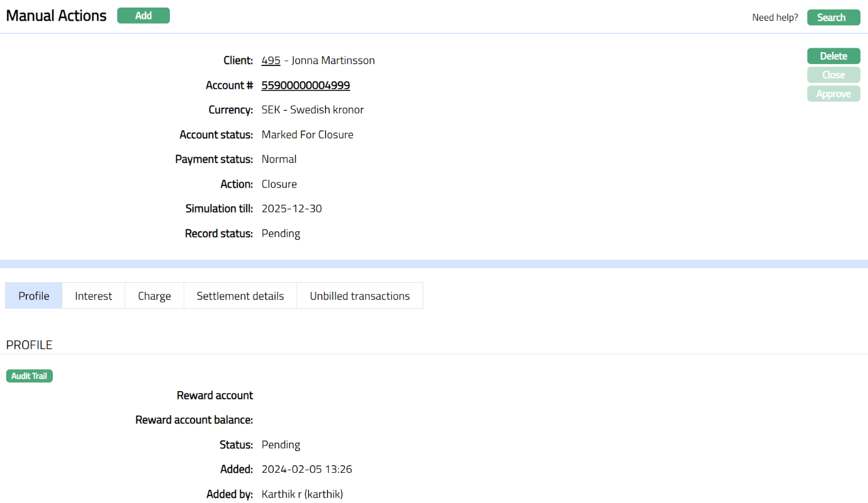Delete this manual action record

pos(833,56)
